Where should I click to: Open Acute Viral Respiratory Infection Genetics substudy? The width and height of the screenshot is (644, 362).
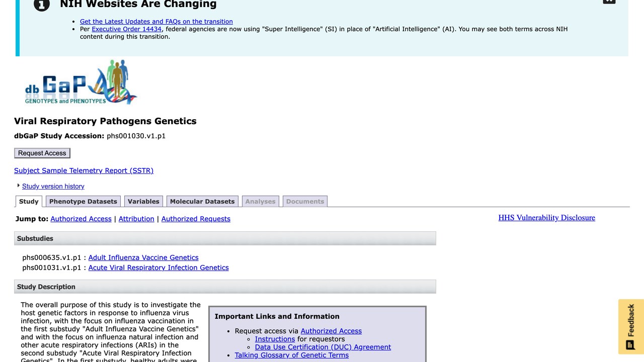coord(158,267)
